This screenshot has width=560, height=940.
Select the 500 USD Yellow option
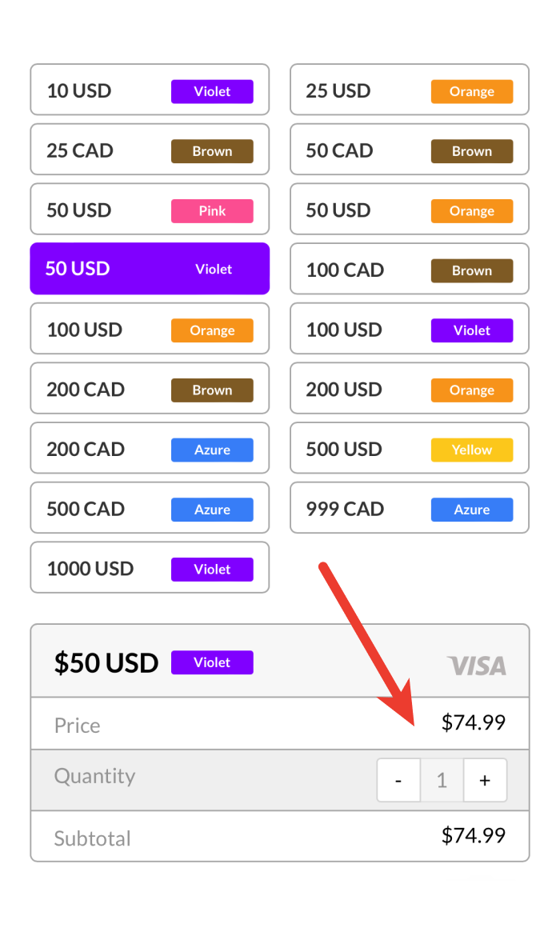pos(409,449)
